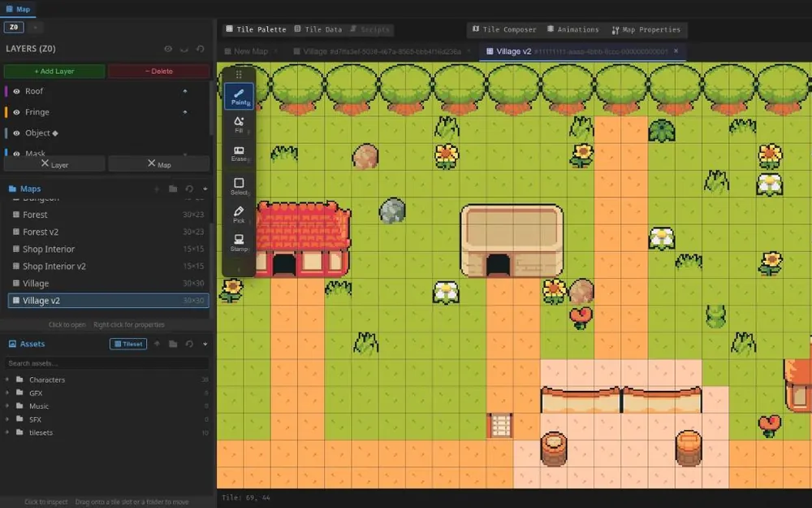Open the Tile Composer
The height and width of the screenshot is (508, 812).
coord(504,29)
